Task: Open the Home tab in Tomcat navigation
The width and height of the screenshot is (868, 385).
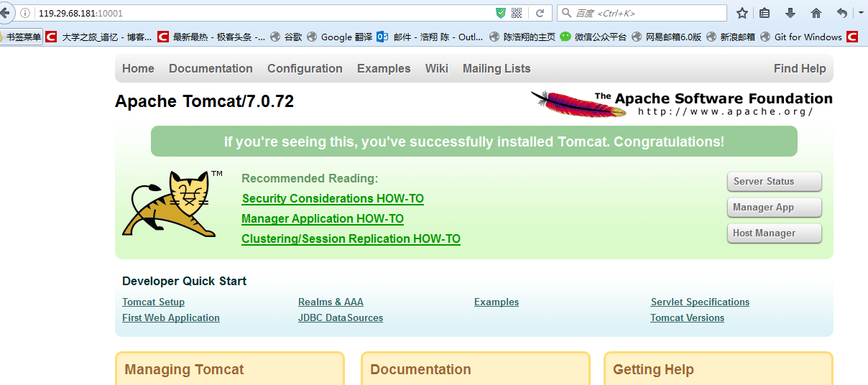Action: tap(138, 68)
